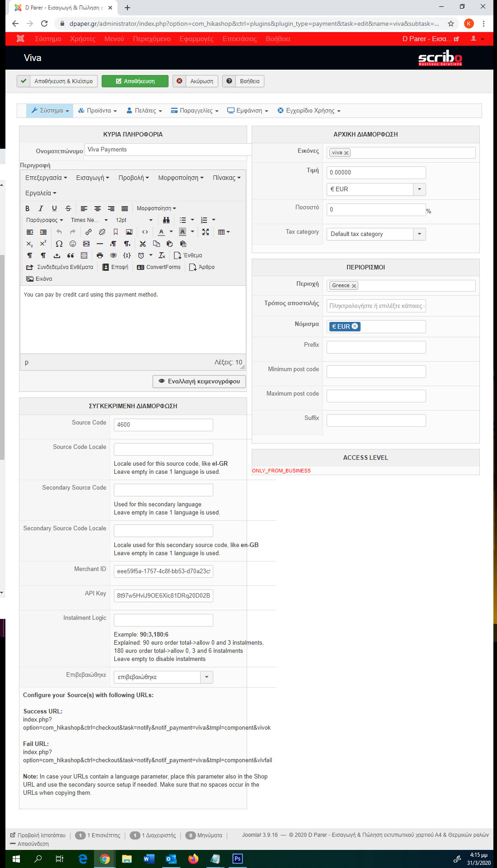
Task: Click the Instalment Logic input field
Action: click(x=163, y=620)
